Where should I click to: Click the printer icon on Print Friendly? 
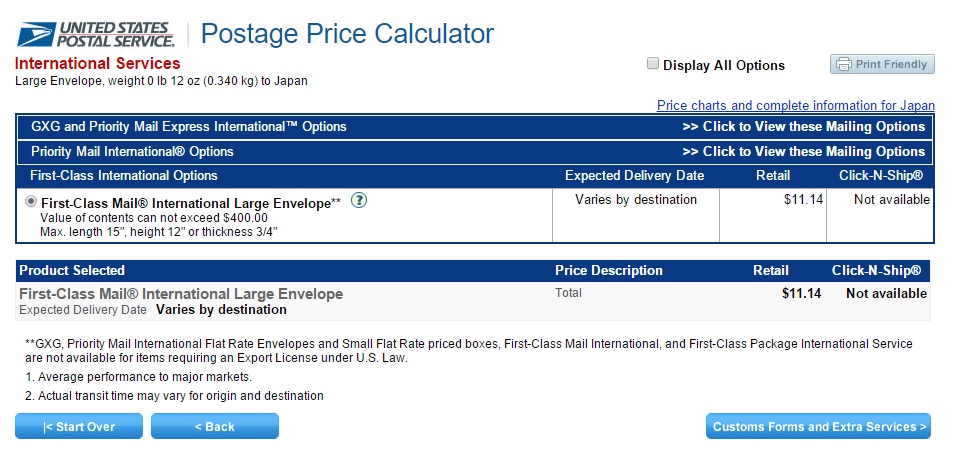(x=844, y=64)
